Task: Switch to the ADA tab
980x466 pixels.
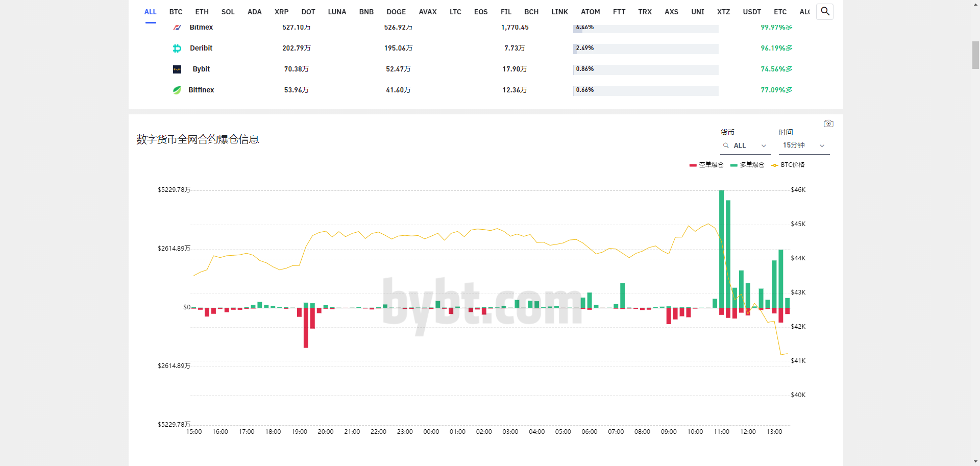Action: (254, 12)
